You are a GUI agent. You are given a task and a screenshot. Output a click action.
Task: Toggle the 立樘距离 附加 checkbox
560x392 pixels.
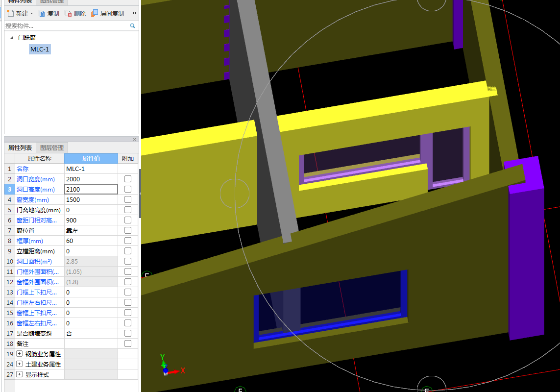click(128, 251)
